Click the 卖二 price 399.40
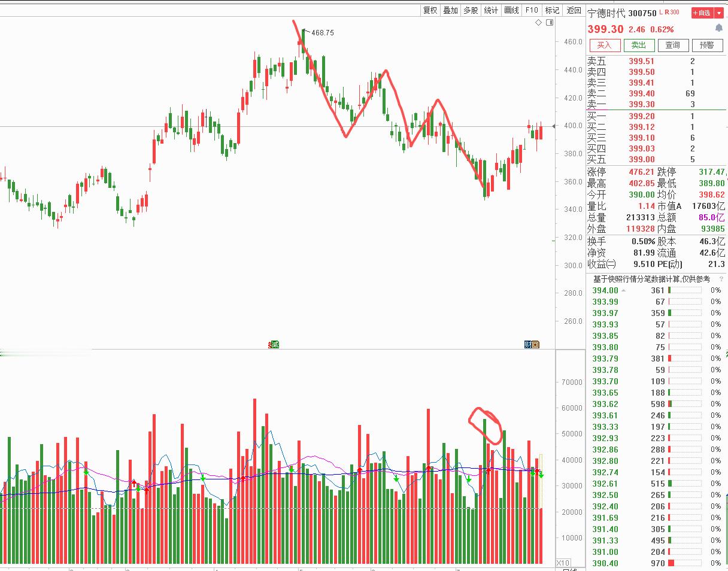Screen dimensions: 728x571 [641, 93]
